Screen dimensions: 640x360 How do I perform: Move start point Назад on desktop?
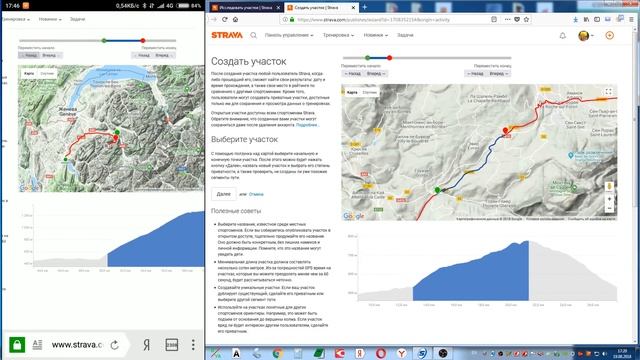pos(352,73)
